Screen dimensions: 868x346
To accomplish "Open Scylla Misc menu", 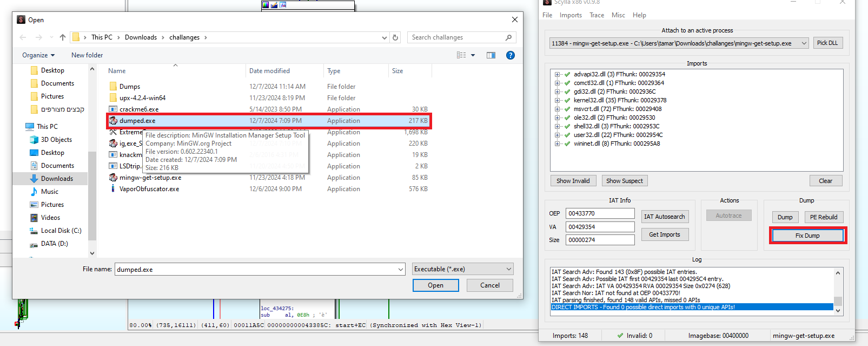I will [x=618, y=15].
